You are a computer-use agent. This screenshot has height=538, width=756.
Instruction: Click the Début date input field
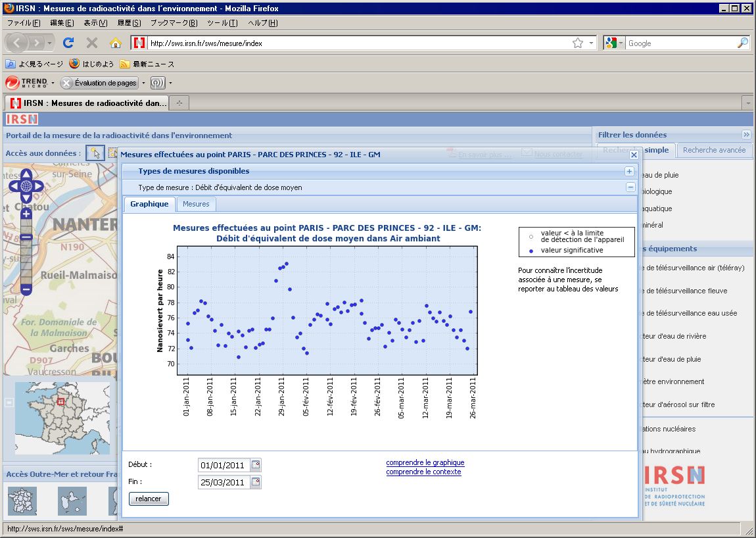tap(224, 465)
